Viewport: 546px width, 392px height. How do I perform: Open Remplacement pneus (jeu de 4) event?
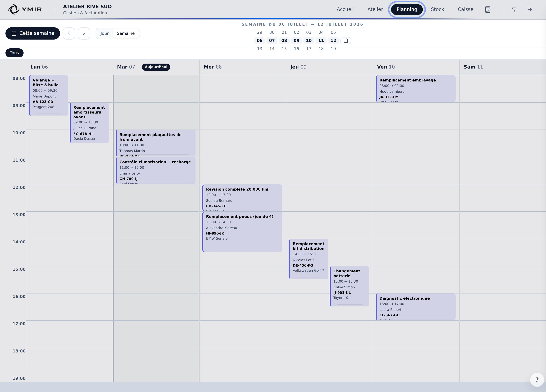pyautogui.click(x=242, y=232)
